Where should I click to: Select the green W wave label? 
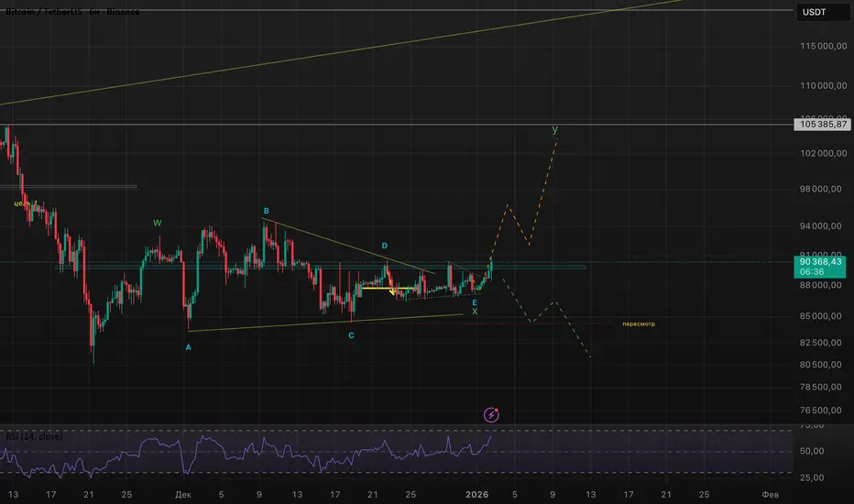158,223
